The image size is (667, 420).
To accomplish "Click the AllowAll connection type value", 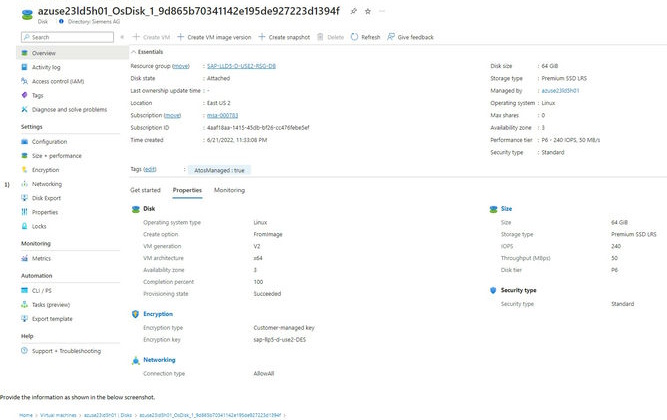I will (264, 374).
